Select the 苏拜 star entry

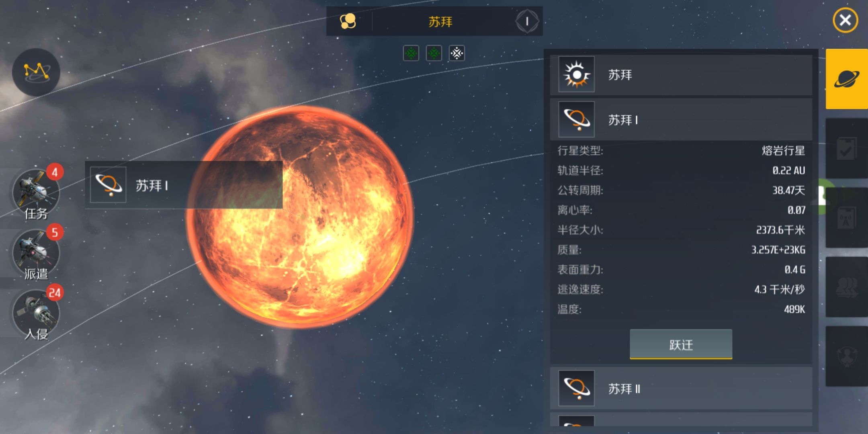tap(681, 75)
